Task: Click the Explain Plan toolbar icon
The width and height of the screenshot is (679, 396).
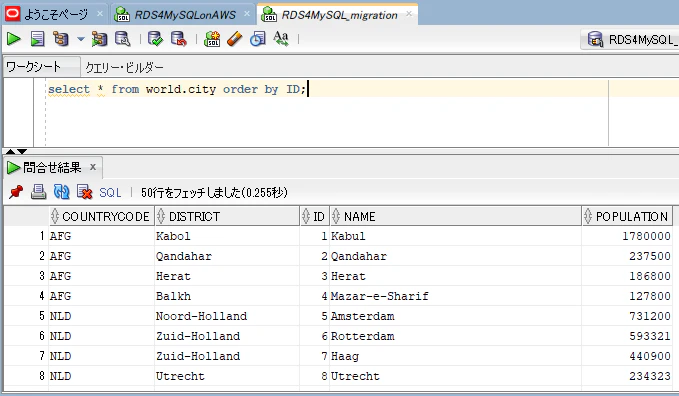Action: [x=61, y=39]
